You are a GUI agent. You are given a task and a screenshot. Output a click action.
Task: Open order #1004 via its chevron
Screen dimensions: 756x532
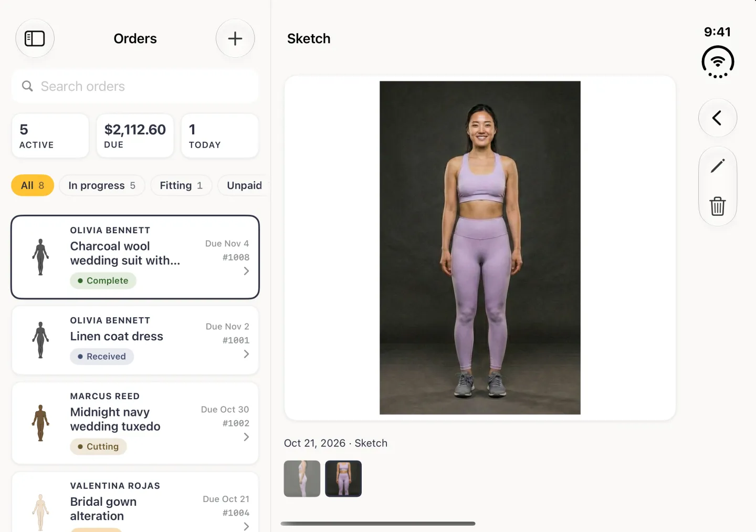pos(246,526)
